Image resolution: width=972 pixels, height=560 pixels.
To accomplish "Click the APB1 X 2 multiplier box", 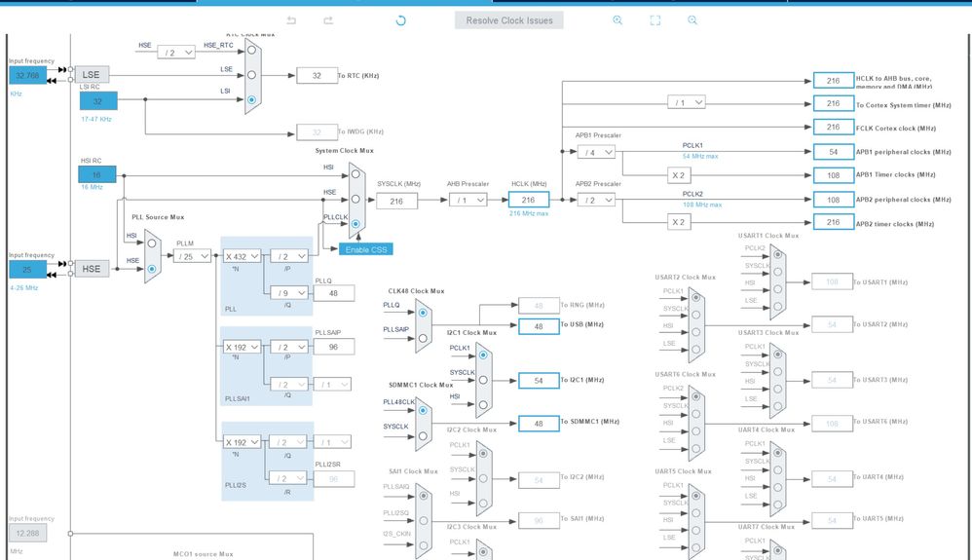I will [x=679, y=175].
